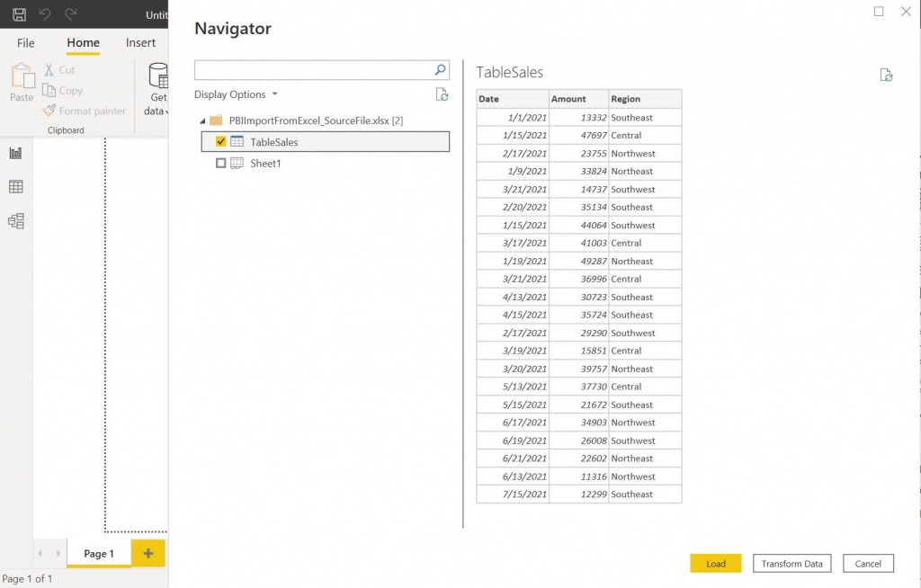Open the Display Options dropdown
This screenshot has width=921, height=588.
coord(274,94)
